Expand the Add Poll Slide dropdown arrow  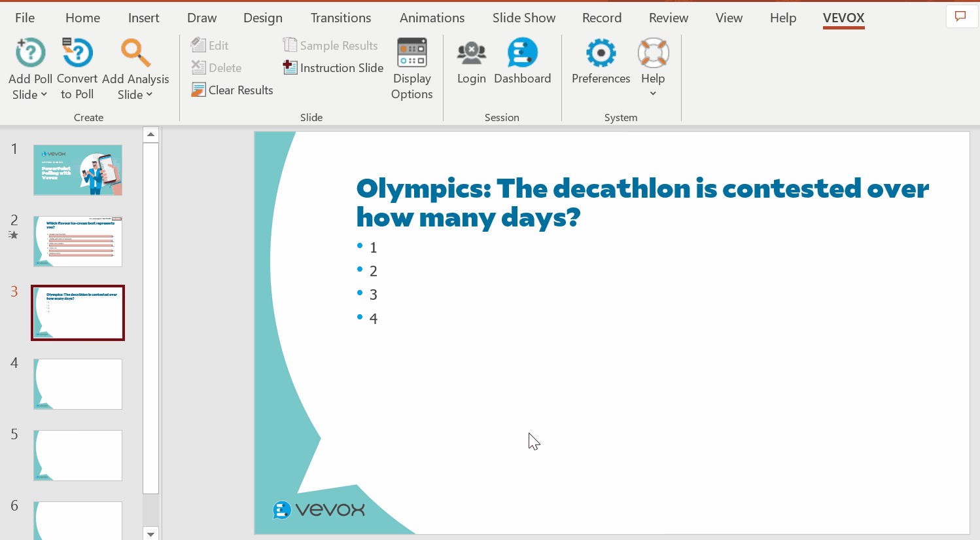[44, 95]
